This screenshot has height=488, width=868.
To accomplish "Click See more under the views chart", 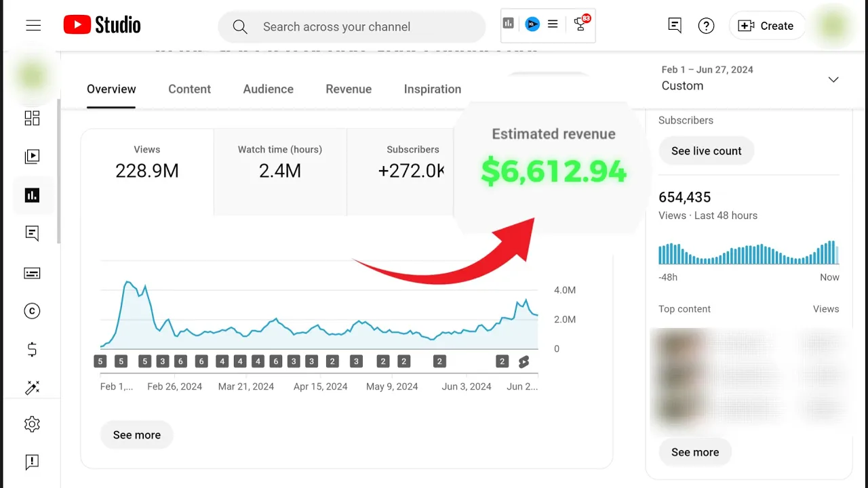I will (137, 435).
